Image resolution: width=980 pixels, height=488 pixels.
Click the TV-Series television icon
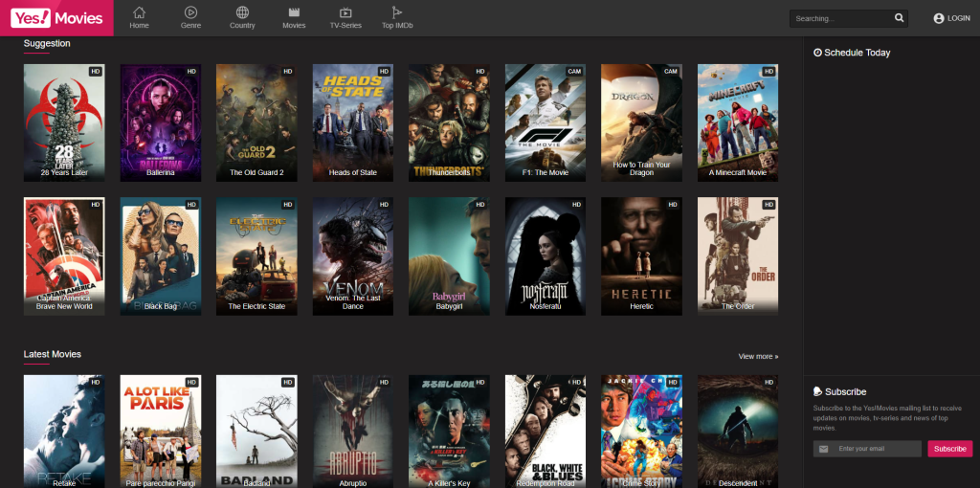345,12
